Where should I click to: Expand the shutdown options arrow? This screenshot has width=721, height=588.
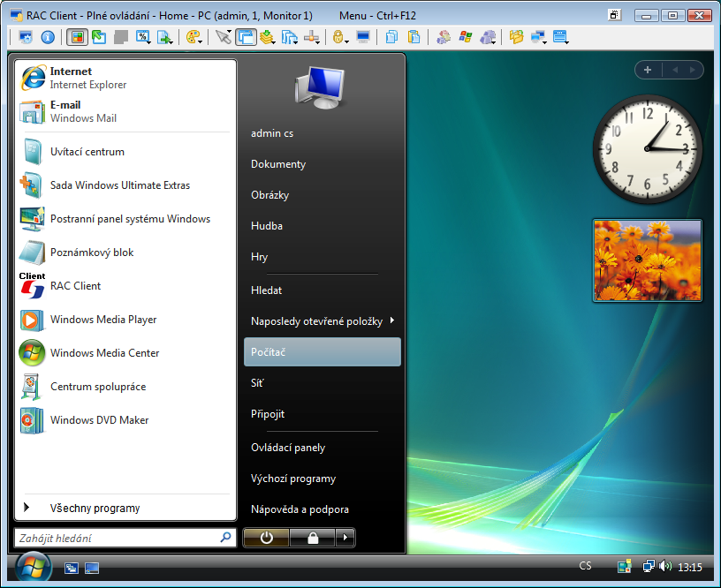(x=345, y=538)
